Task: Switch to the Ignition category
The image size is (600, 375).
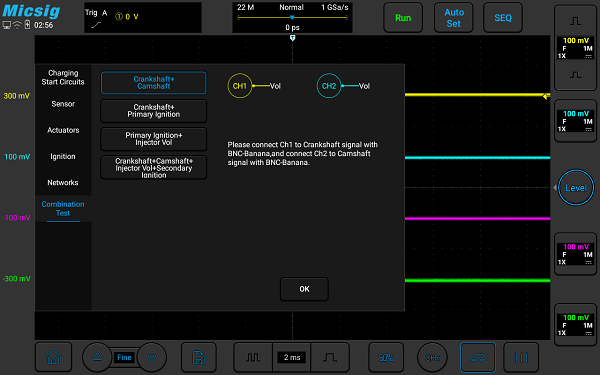Action: click(63, 156)
